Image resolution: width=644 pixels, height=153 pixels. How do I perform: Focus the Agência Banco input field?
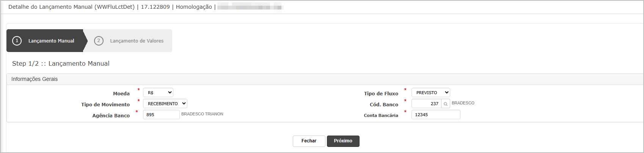coord(161,115)
